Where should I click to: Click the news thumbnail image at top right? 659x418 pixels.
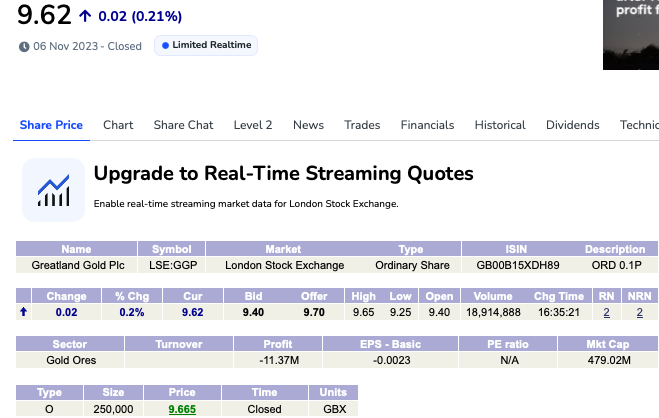click(631, 35)
